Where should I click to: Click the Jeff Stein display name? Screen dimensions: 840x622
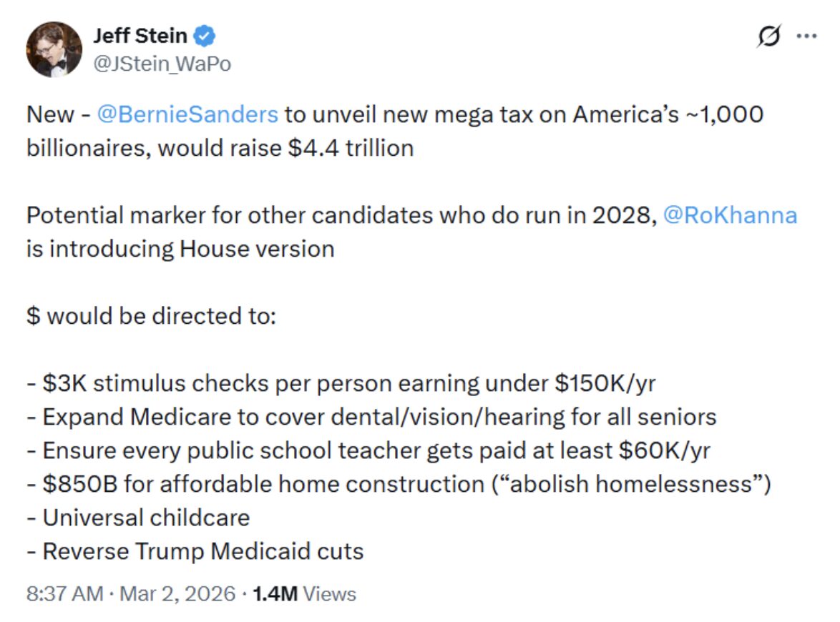(142, 36)
